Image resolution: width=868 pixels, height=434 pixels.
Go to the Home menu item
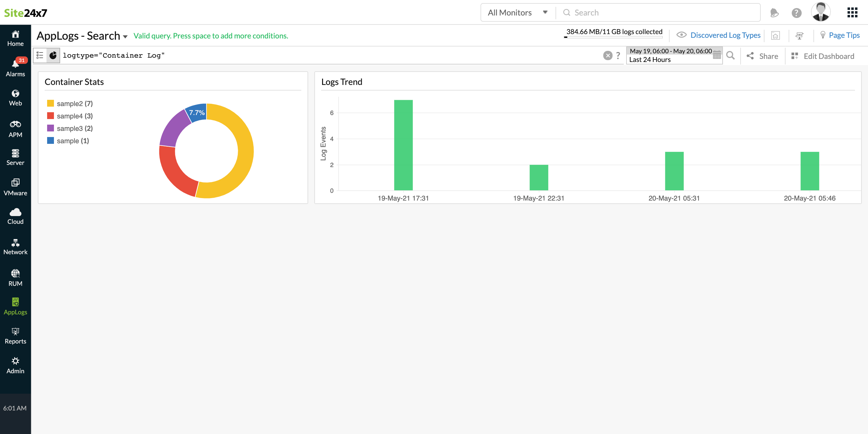[x=15, y=38]
